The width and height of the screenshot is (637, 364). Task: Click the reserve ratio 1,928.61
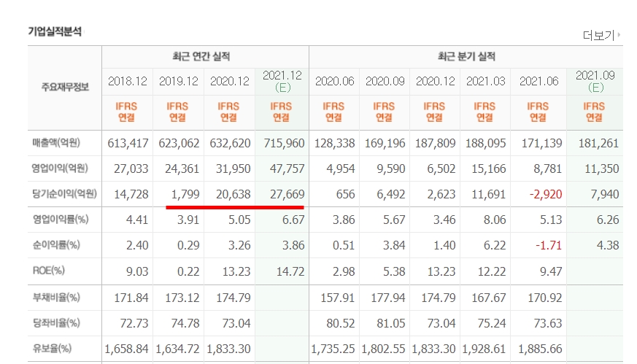coord(484,349)
